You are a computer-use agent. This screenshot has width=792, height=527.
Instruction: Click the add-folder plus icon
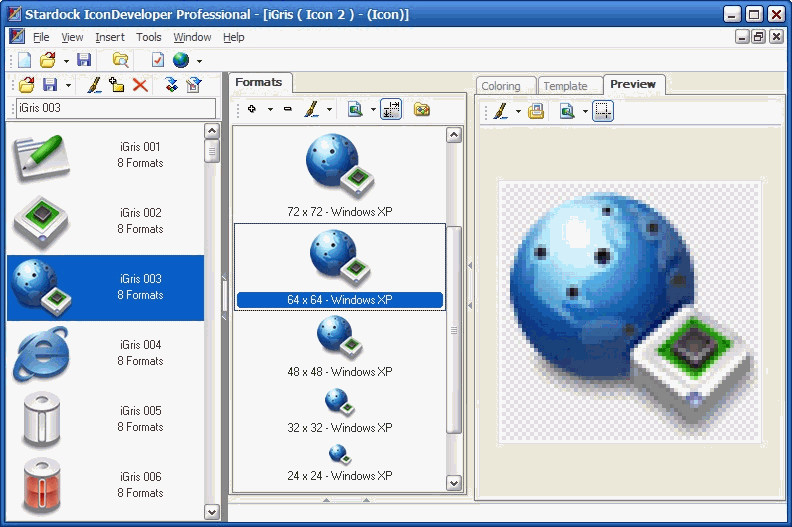(117, 84)
